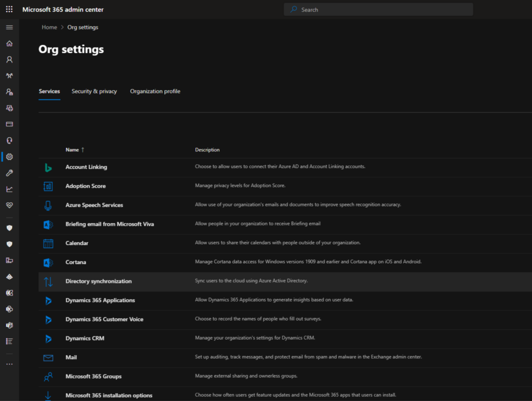Image resolution: width=532 pixels, height=401 pixels.
Task: Open the Billing card icon in sidebar
Action: (x=9, y=124)
